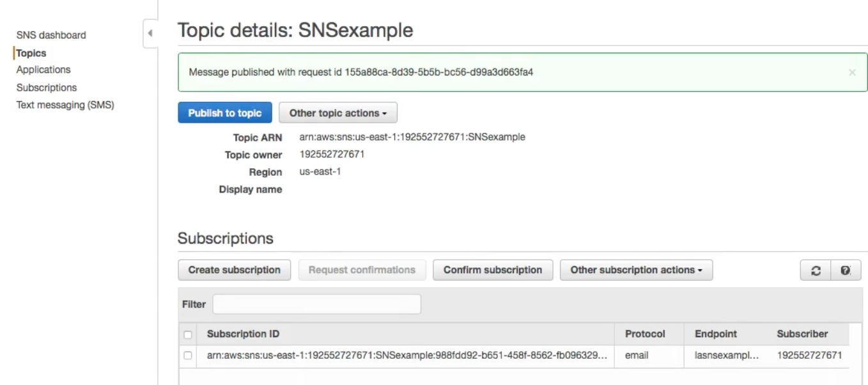Collapse the sidebar with the arrow handle
Viewport: 868px width, 385px height.
coord(150,33)
